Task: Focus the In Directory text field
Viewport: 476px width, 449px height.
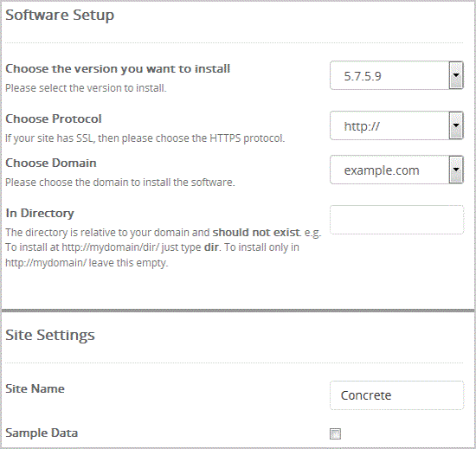Action: [x=396, y=220]
